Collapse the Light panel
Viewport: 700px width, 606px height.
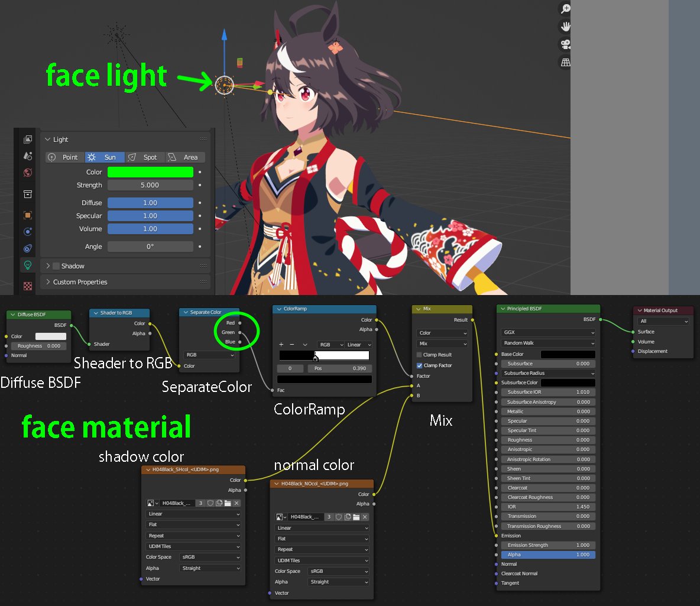(x=48, y=140)
